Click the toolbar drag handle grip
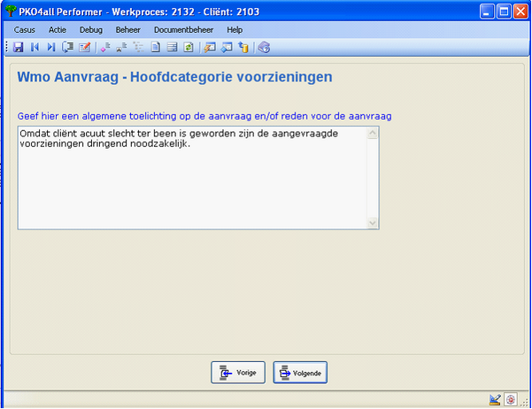 (x=7, y=47)
